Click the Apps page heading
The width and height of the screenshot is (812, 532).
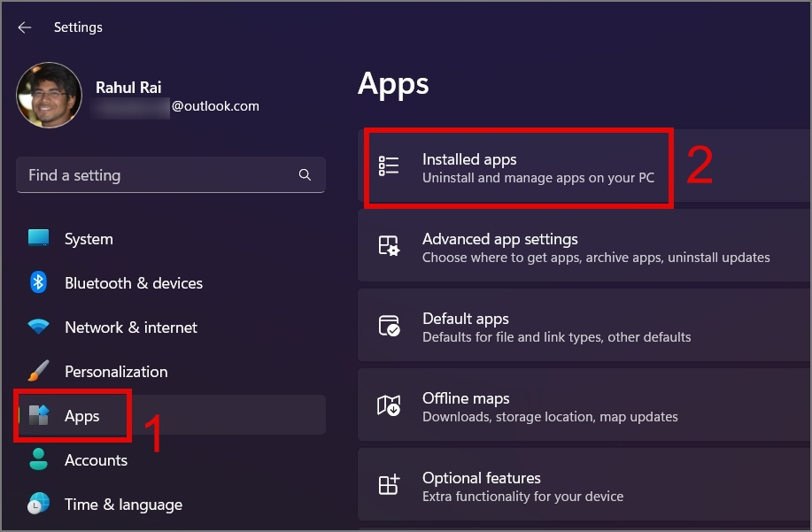pos(393,84)
